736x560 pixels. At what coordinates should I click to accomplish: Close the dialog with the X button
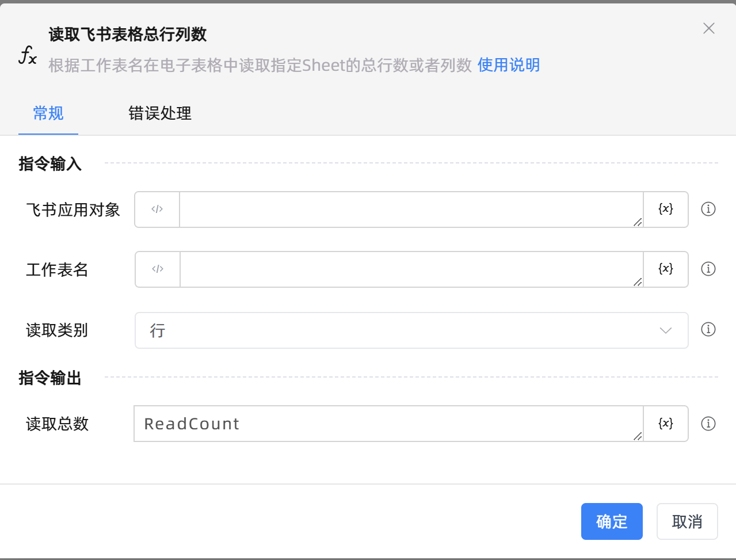[709, 28]
